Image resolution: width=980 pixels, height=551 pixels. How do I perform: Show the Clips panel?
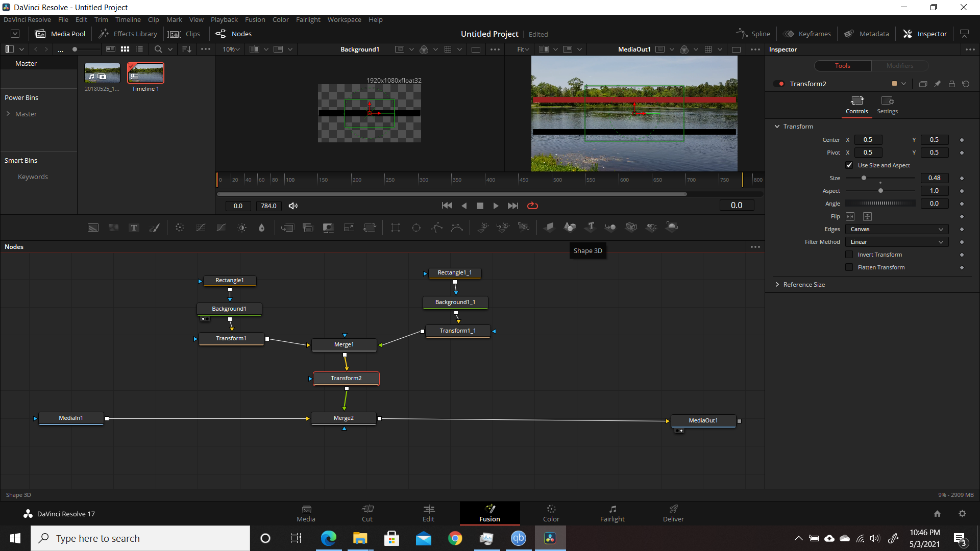click(x=184, y=34)
